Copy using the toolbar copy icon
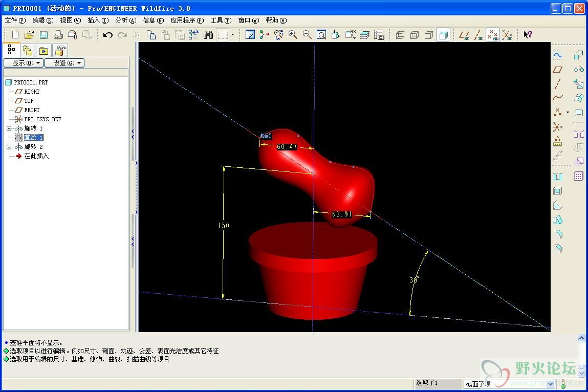588x392 pixels. tap(151, 35)
